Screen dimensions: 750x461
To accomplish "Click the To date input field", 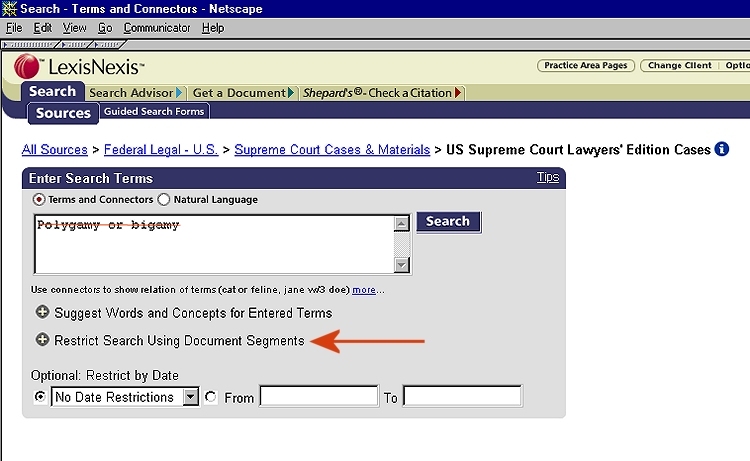I will tap(463, 396).
